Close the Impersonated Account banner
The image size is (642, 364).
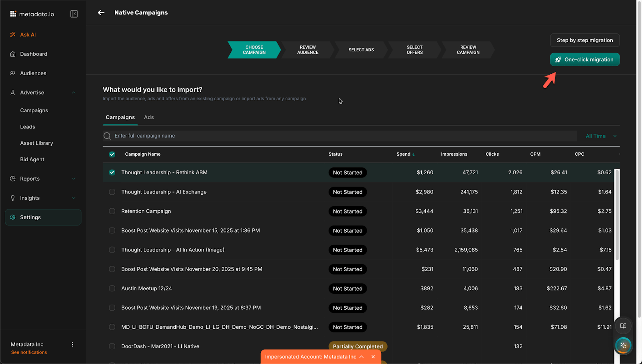point(373,357)
